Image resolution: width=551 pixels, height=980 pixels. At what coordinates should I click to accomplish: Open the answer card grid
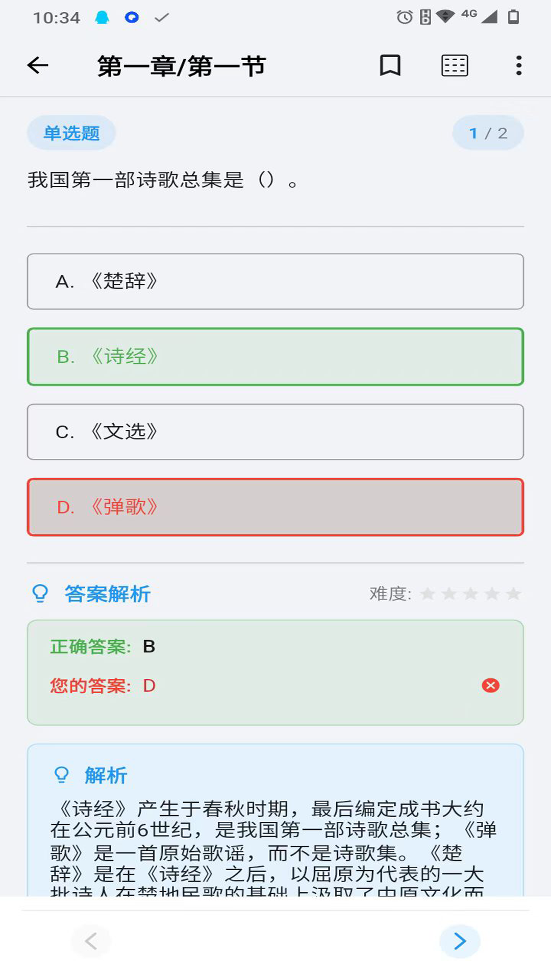(455, 65)
